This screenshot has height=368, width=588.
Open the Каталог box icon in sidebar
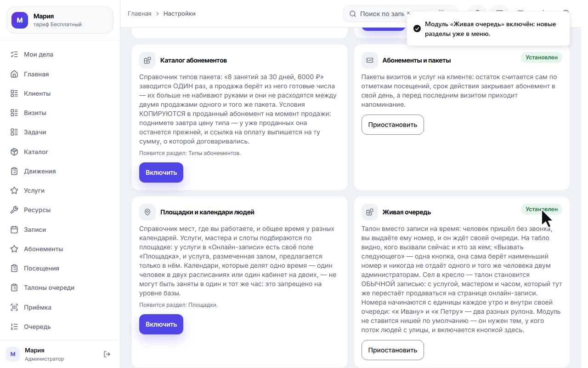(14, 152)
